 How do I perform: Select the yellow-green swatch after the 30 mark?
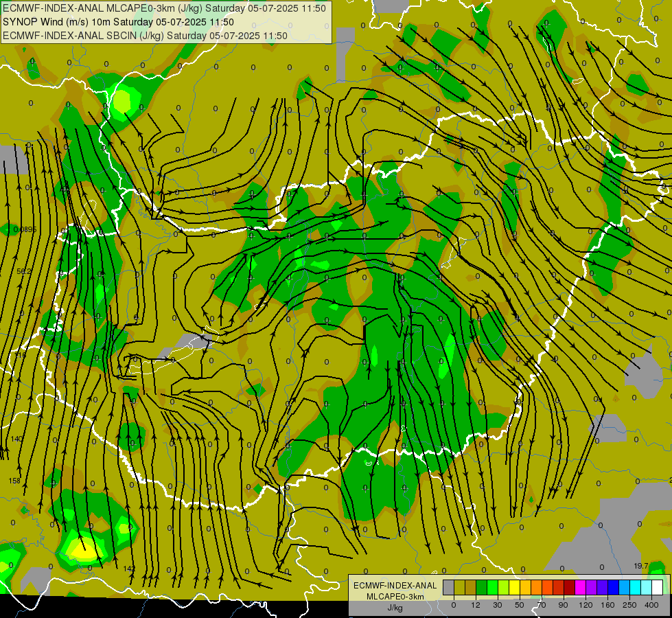pos(504,587)
